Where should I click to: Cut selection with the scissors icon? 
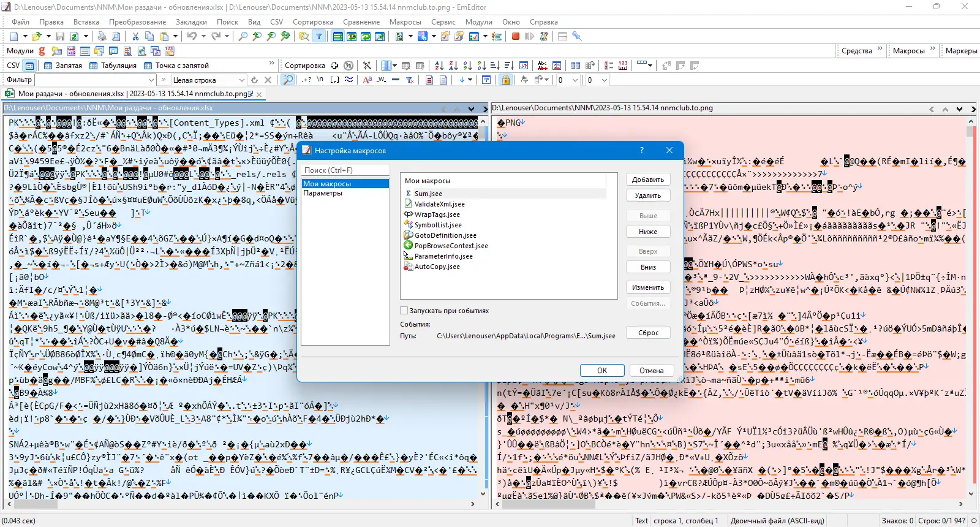[x=135, y=37]
